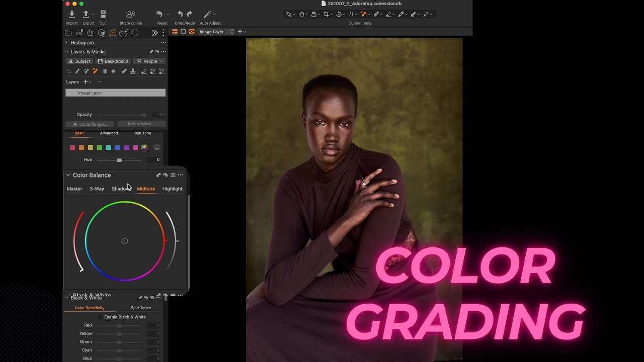Open the Image Layer selector dropdown
This screenshot has width=644, height=362.
point(216,32)
